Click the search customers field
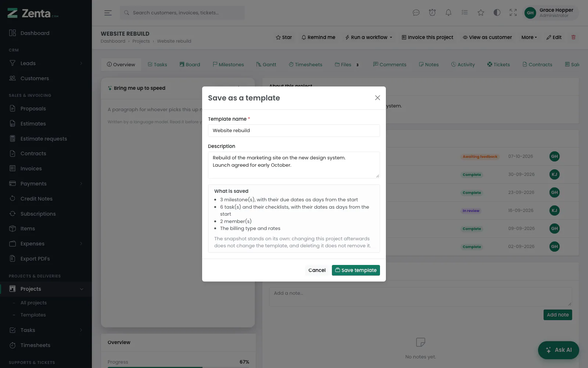 pyautogui.click(x=182, y=13)
